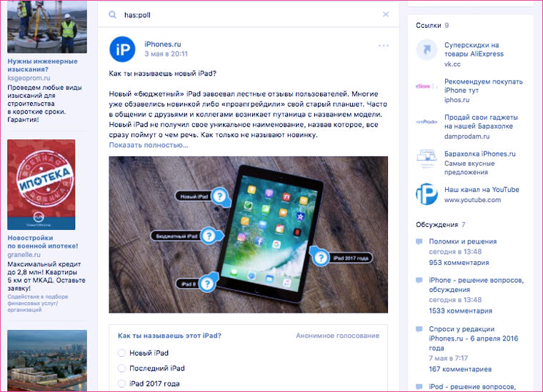Click the Бюджетный iPad question-mark bubble
543x392 pixels.
pyautogui.click(x=209, y=236)
